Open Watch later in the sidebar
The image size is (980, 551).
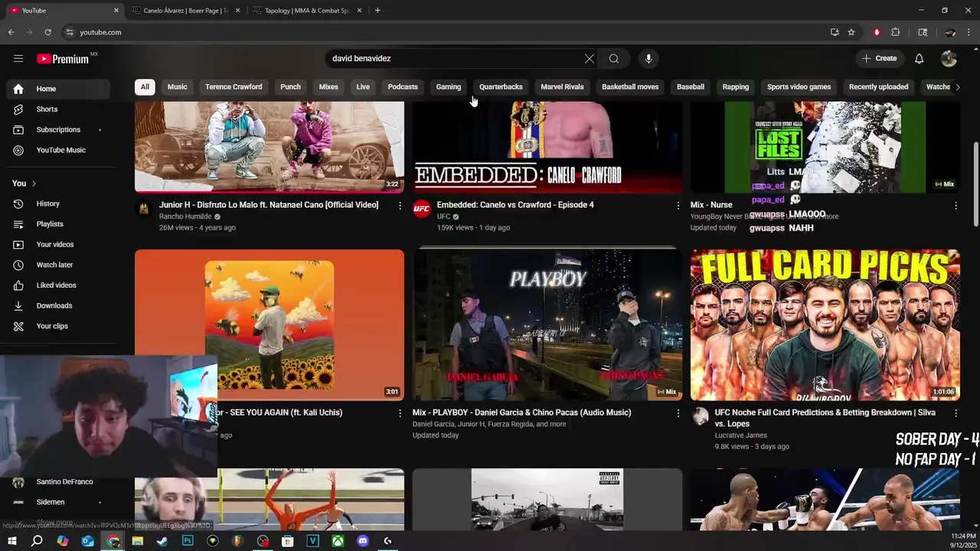(58, 265)
